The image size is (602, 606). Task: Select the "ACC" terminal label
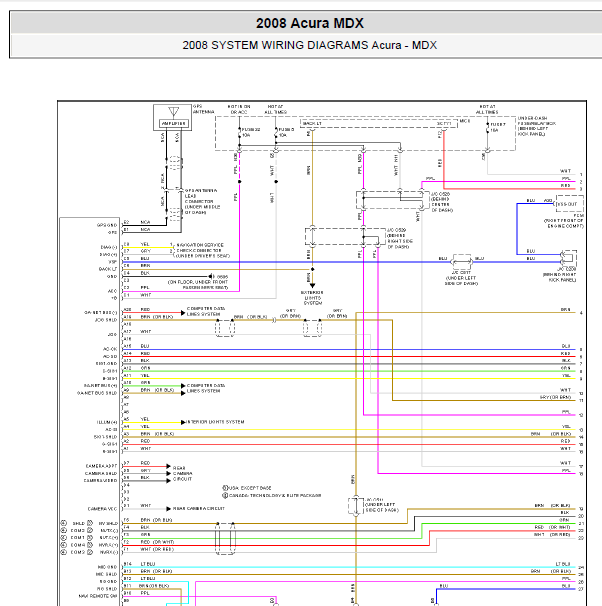[112, 291]
